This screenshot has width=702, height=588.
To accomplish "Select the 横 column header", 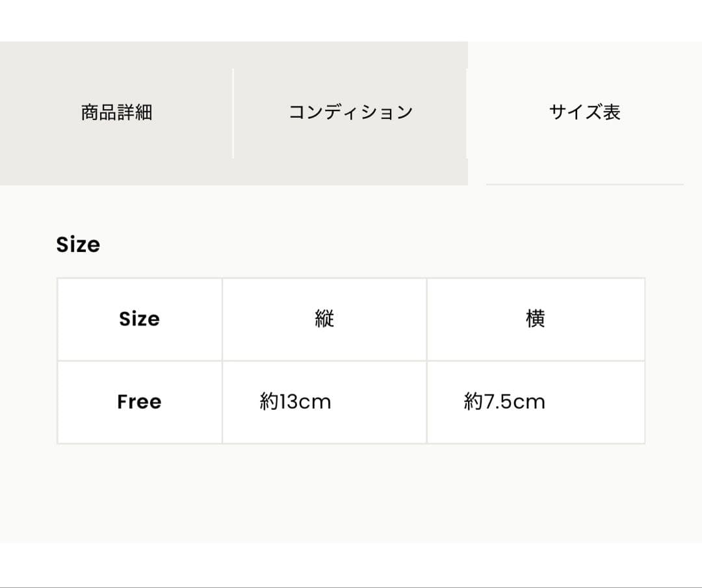I will coord(535,319).
